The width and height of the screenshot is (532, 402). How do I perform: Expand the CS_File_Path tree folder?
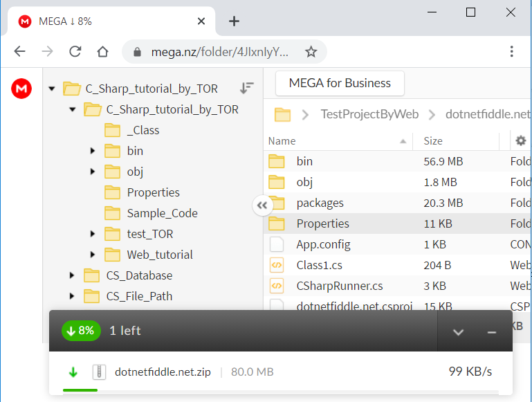pos(71,296)
